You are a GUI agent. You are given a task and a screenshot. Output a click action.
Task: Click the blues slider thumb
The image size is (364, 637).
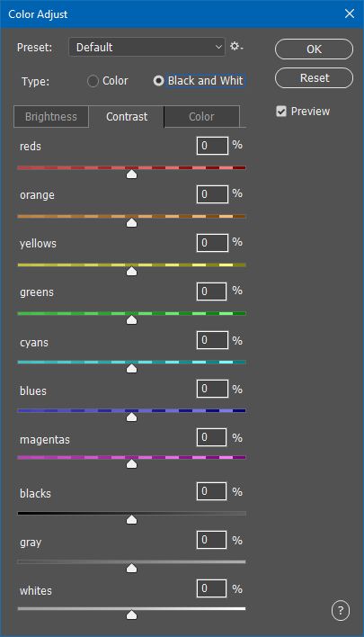click(131, 417)
